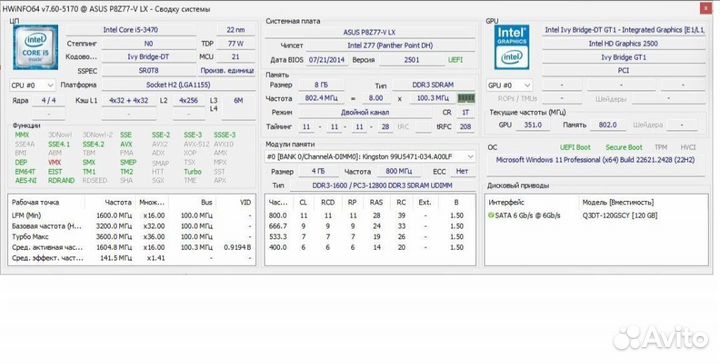Click the green memory module icon

coord(466,98)
